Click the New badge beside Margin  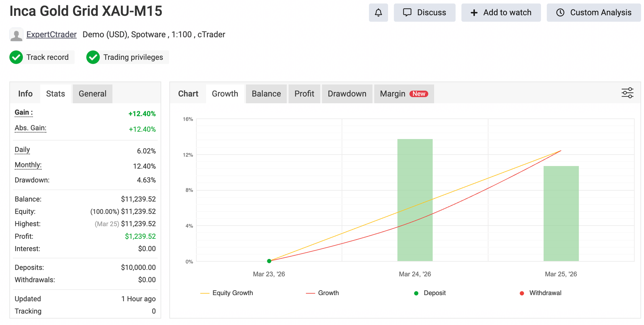[419, 94]
